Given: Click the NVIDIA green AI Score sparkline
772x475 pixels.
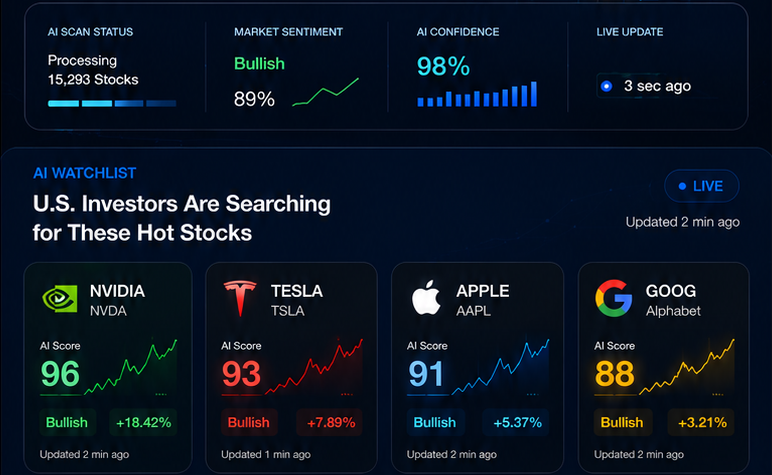Looking at the screenshot, I should click(130, 367).
